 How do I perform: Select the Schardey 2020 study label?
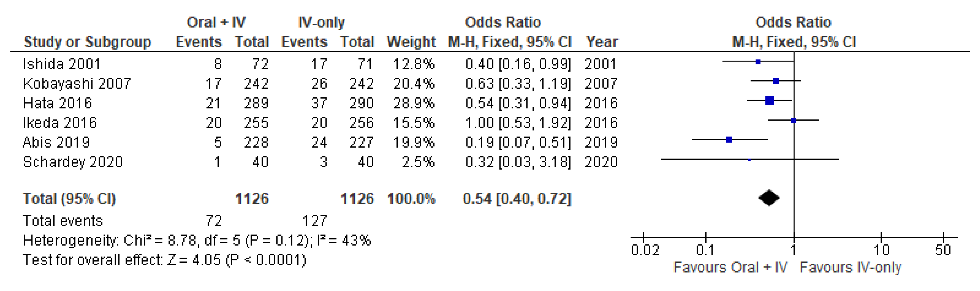tap(73, 162)
